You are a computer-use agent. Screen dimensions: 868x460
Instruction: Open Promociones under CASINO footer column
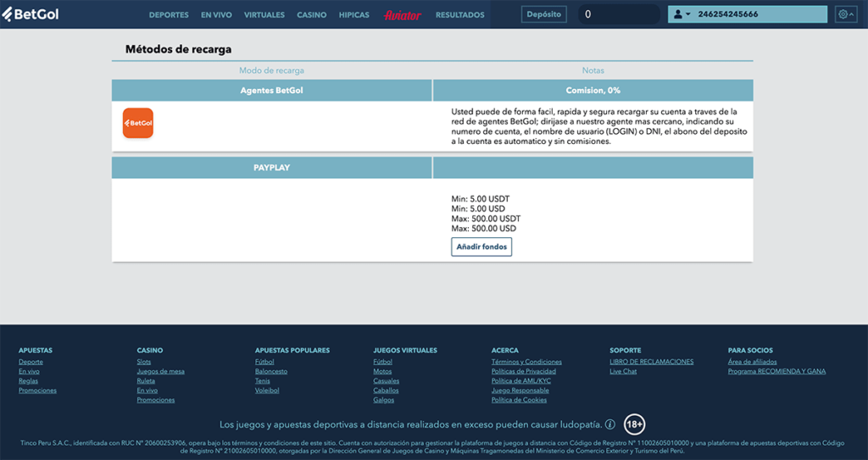click(156, 400)
